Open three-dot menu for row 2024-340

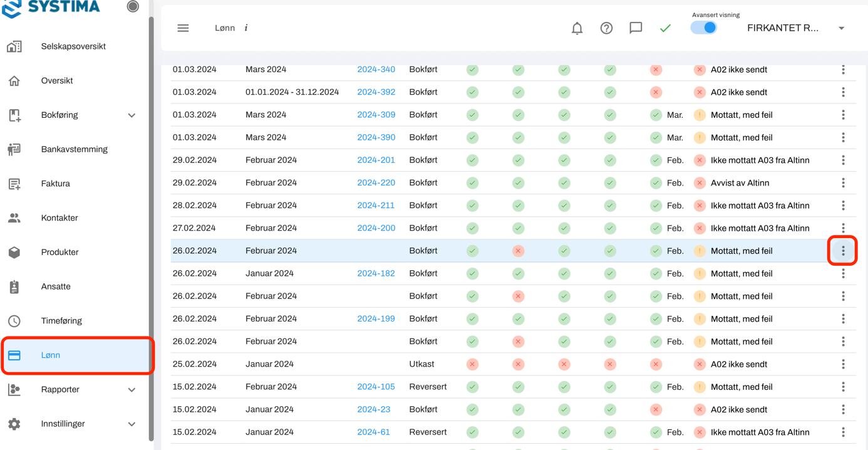click(843, 70)
